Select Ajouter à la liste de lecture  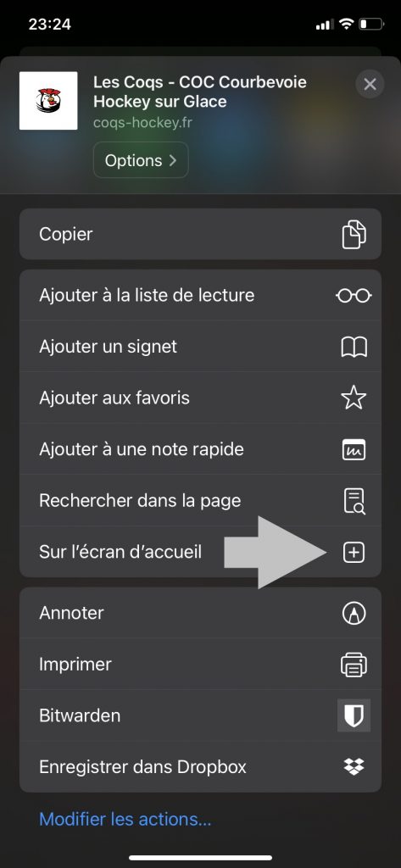(200, 295)
